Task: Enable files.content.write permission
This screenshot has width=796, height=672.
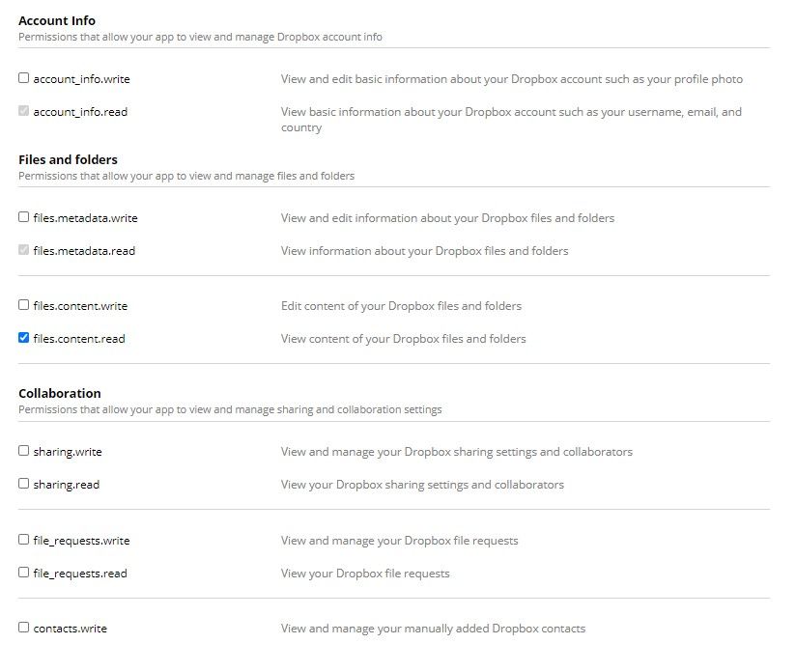Action: click(x=23, y=305)
